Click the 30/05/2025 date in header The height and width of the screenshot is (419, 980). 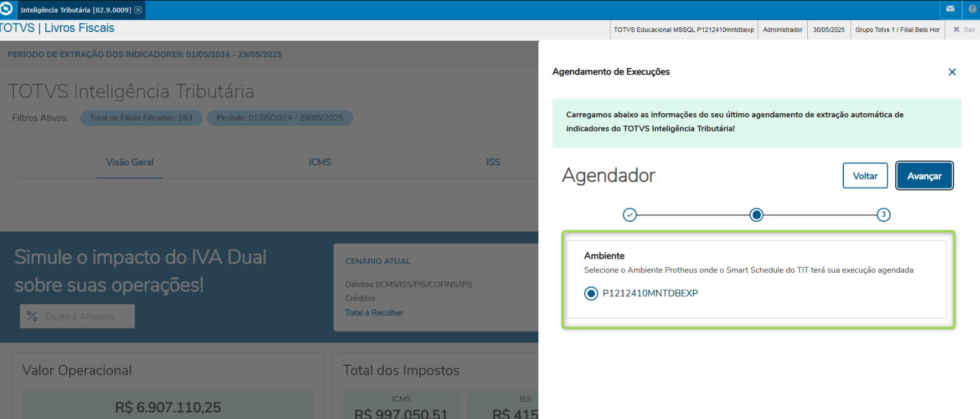coord(829,30)
